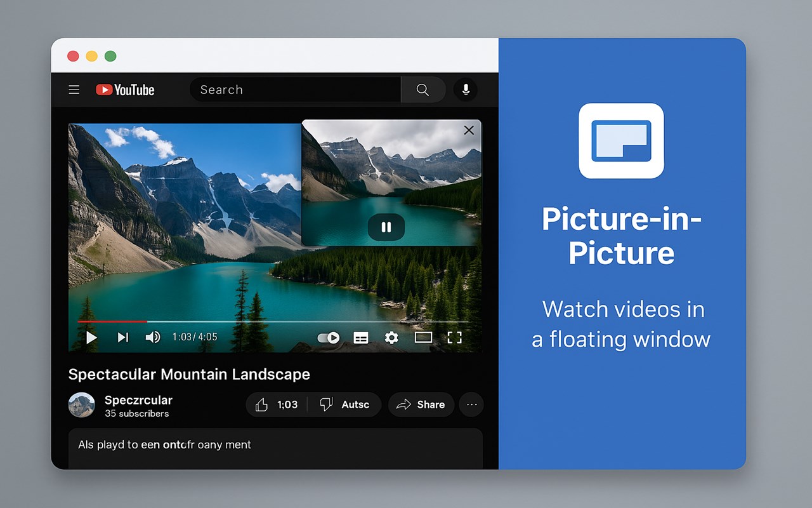This screenshot has width=812, height=508.
Task: Click the YouTube logo
Action: click(124, 90)
